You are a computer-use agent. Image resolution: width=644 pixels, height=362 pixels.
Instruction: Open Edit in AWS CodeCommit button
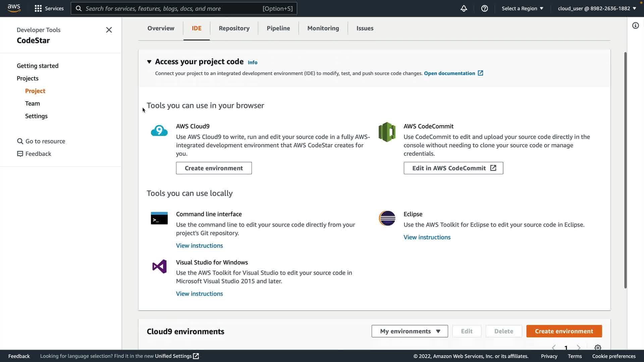[x=453, y=168]
